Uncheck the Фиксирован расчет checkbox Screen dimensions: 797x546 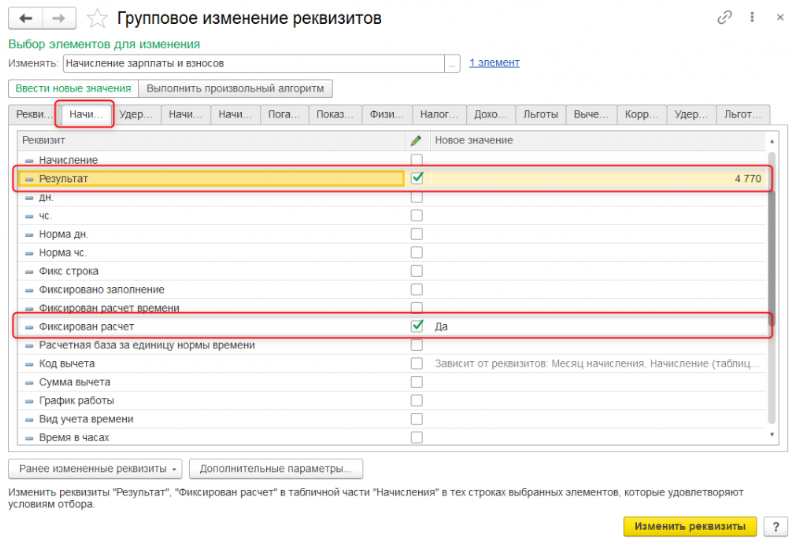coord(417,326)
